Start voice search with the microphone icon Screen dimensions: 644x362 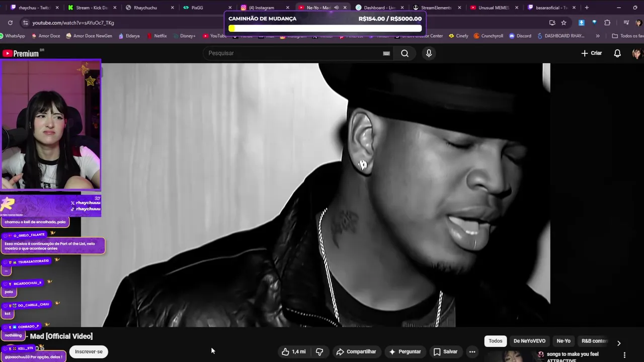[429, 53]
